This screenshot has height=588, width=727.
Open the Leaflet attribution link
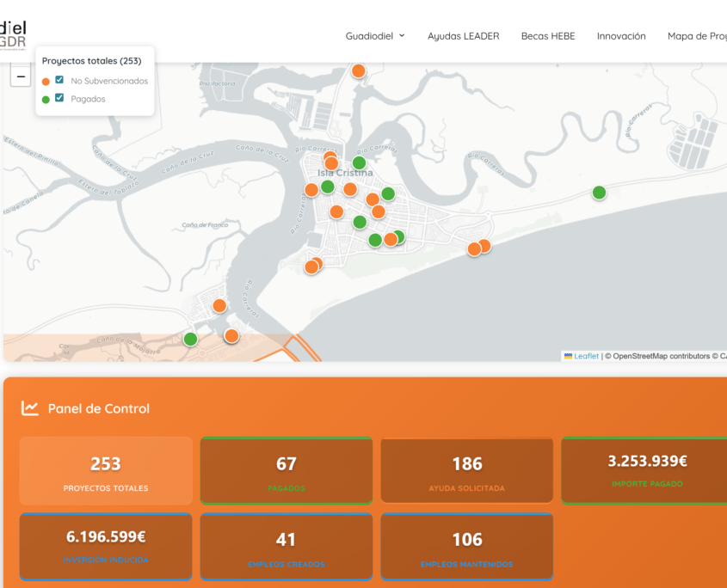tap(586, 356)
